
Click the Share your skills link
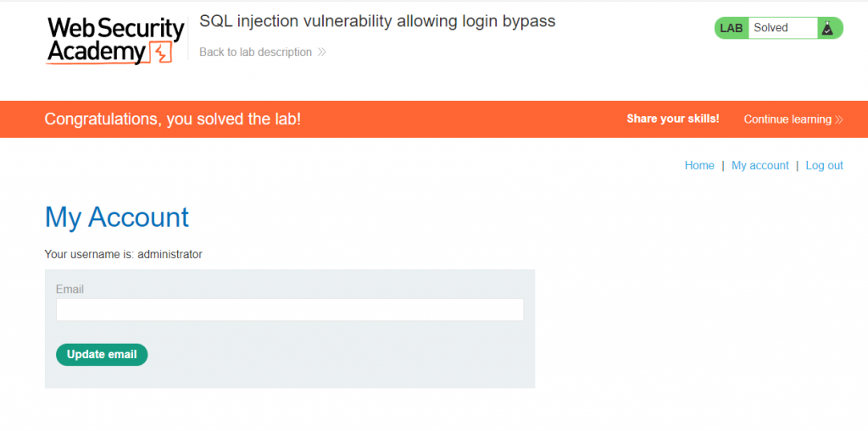coord(672,119)
